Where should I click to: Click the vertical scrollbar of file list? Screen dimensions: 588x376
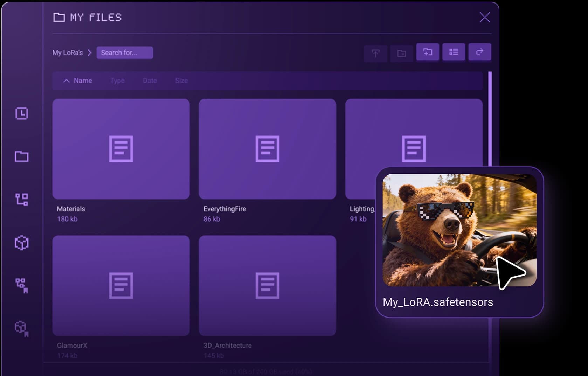490,119
